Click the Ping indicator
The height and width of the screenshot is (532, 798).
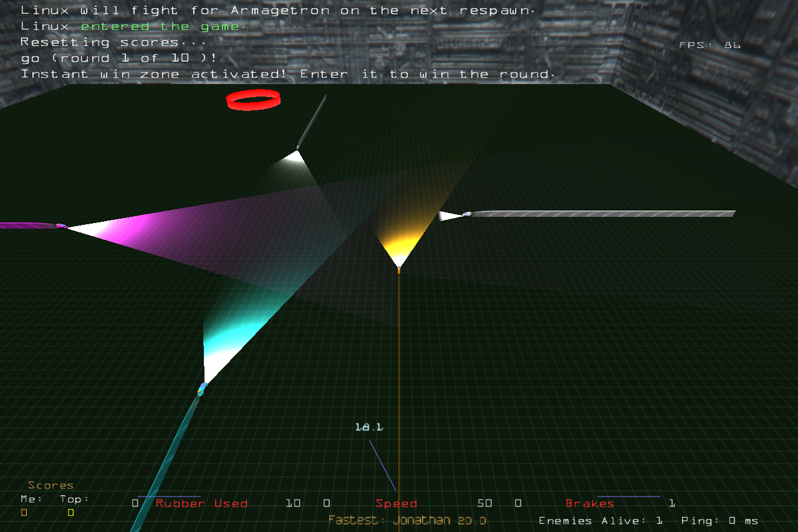click(x=719, y=520)
